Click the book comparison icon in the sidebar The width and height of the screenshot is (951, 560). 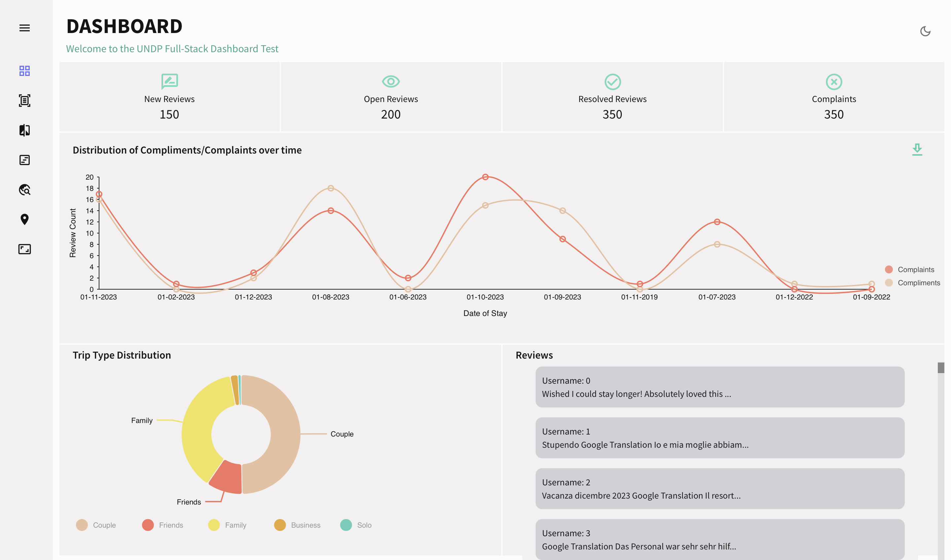(x=24, y=130)
